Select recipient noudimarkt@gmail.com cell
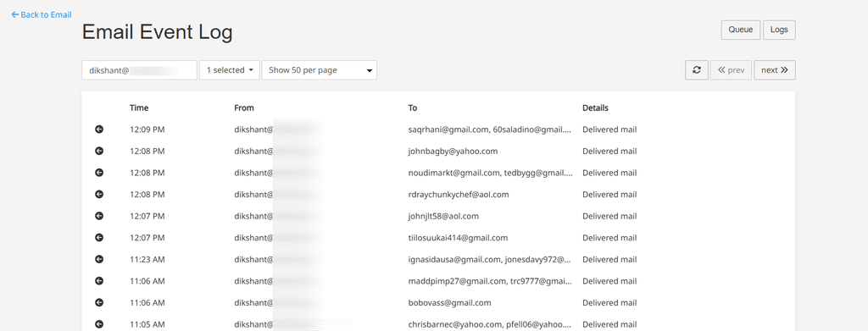Image resolution: width=868 pixels, height=331 pixels. [491, 173]
